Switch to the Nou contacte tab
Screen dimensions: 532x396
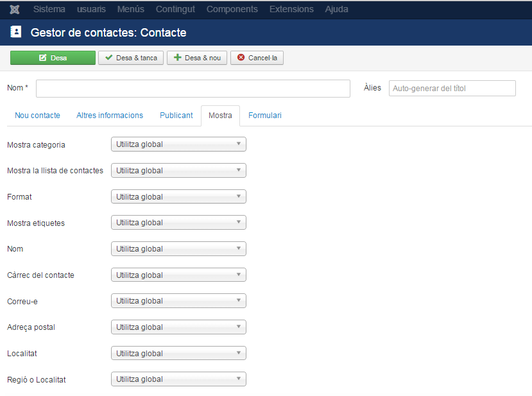[x=37, y=116]
